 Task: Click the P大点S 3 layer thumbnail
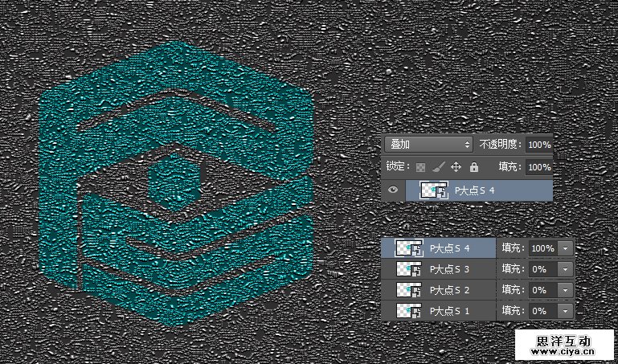pos(410,269)
